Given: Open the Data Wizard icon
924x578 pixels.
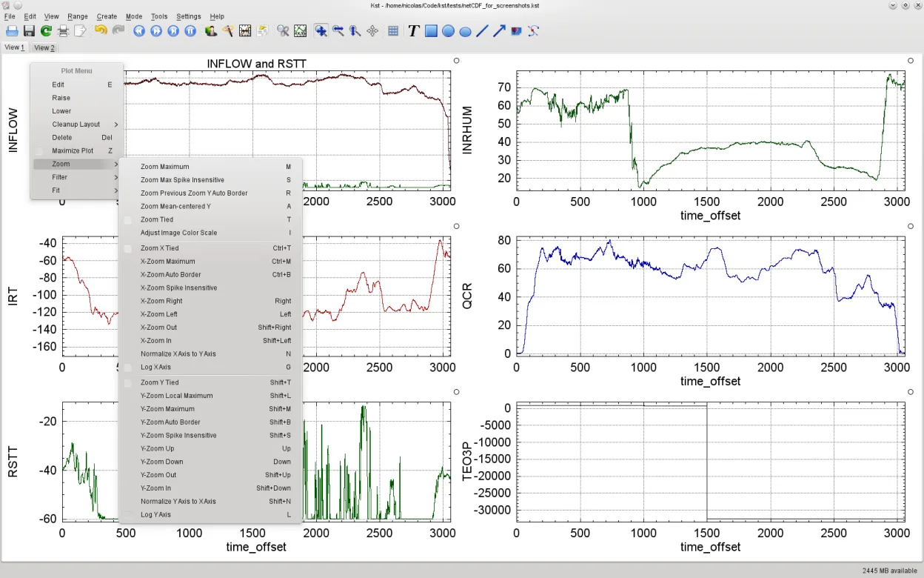Looking at the screenshot, I should click(x=211, y=31).
